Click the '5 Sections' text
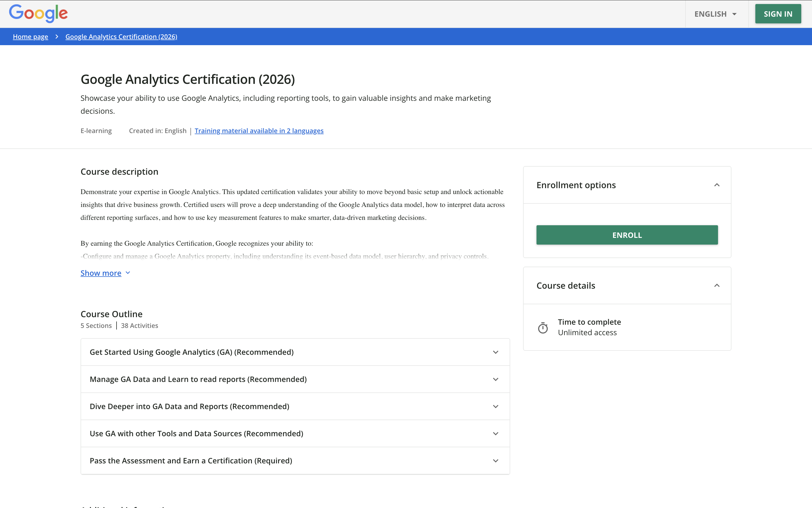 pos(96,325)
